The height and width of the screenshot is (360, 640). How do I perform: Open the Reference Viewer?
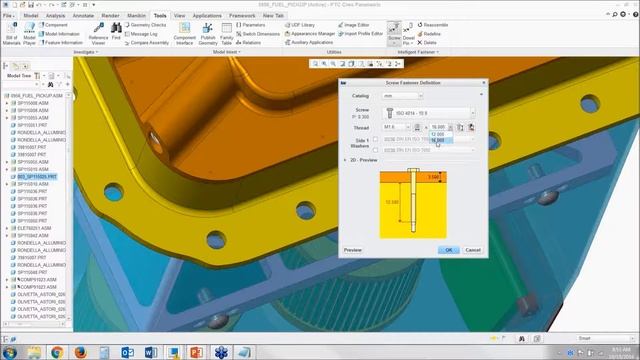(98, 33)
